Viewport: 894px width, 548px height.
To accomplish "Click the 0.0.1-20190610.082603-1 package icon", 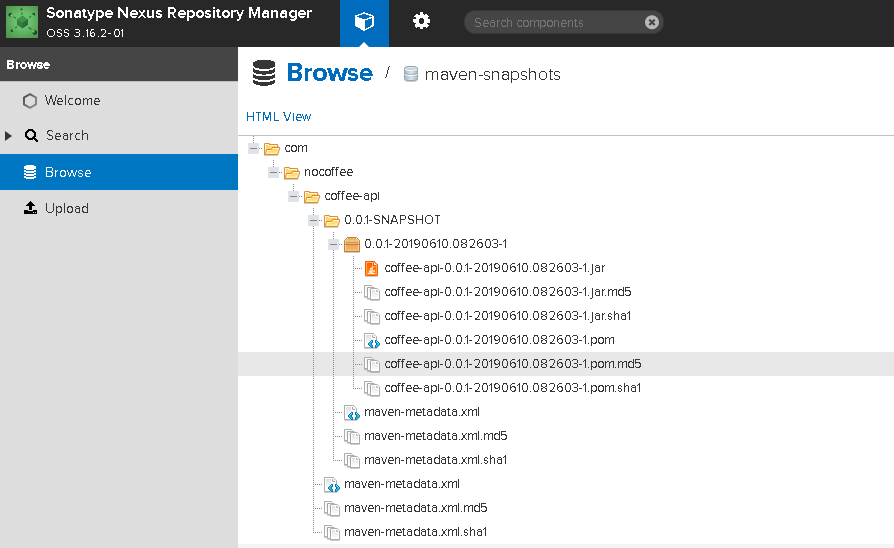I will coord(352,245).
